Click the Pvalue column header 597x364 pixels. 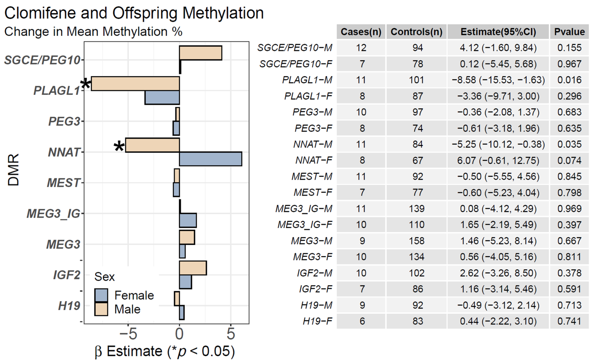pos(569,32)
